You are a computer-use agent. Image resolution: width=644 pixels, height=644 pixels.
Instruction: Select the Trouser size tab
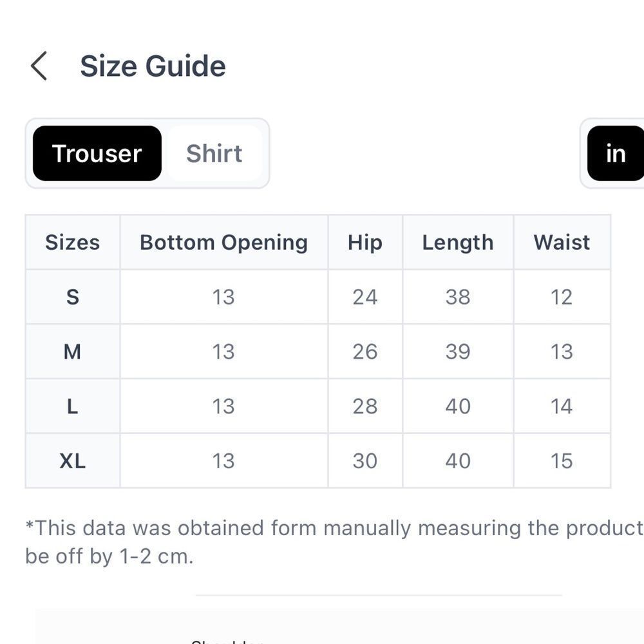pos(97,153)
